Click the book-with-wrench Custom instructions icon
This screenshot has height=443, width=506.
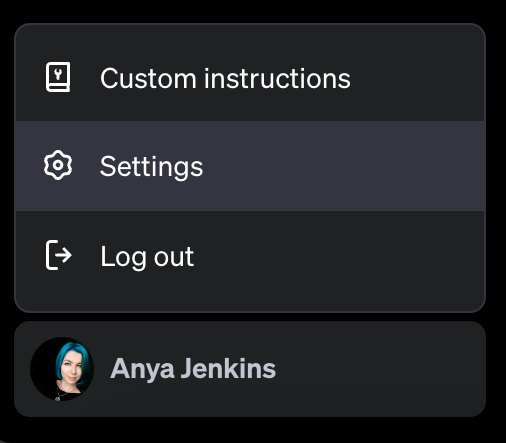click(58, 77)
